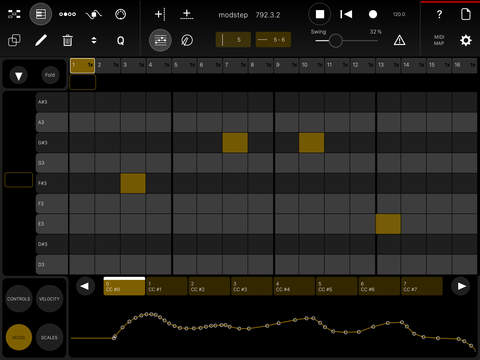Screen dimensions: 480x360
Task: Tap the add step column icon
Action: 160,14
